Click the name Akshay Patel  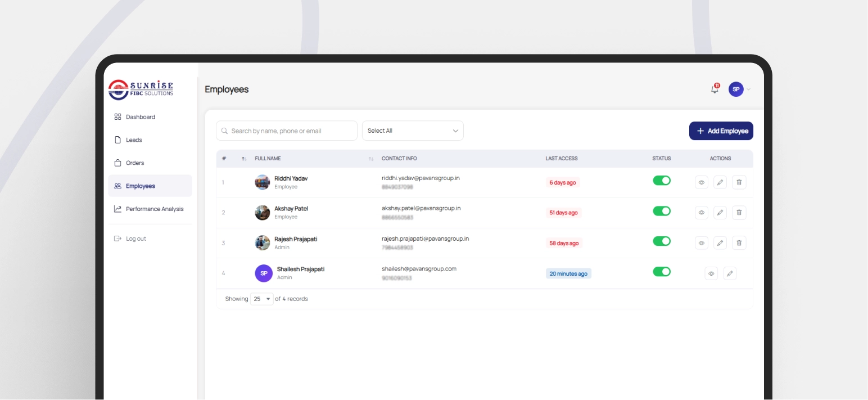click(x=291, y=209)
